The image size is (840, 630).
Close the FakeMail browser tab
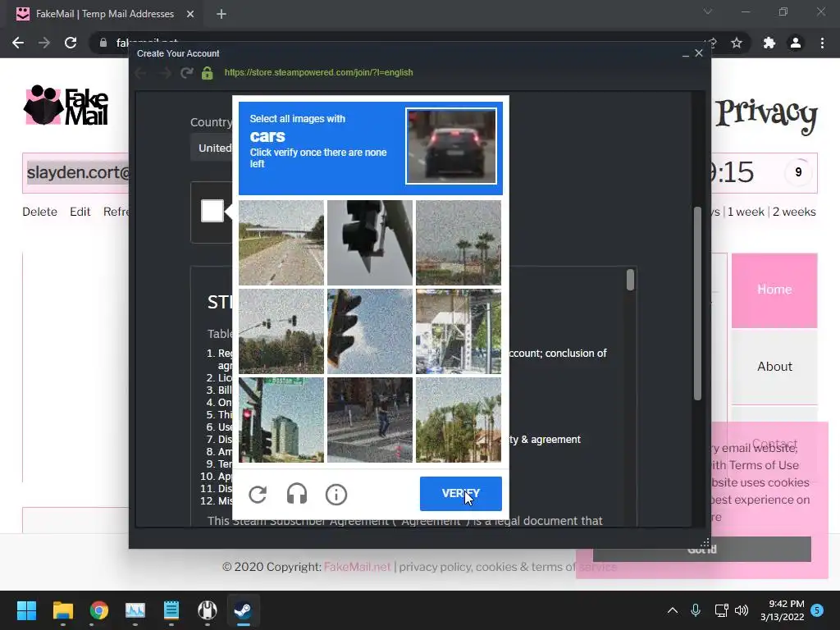coord(190,14)
